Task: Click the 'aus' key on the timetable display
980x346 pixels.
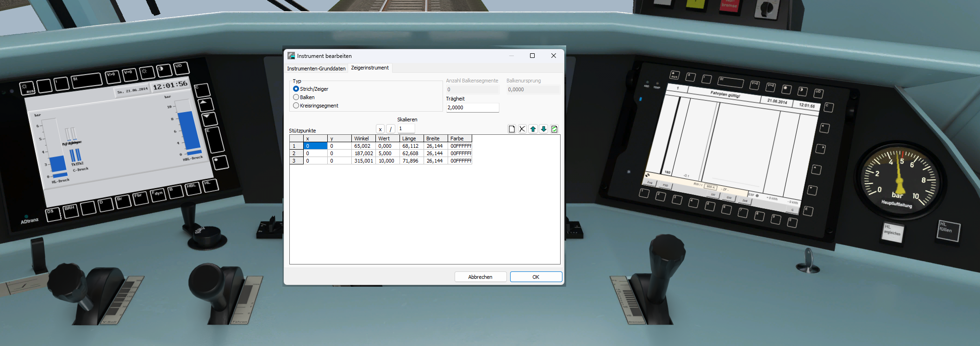Action: point(674,75)
